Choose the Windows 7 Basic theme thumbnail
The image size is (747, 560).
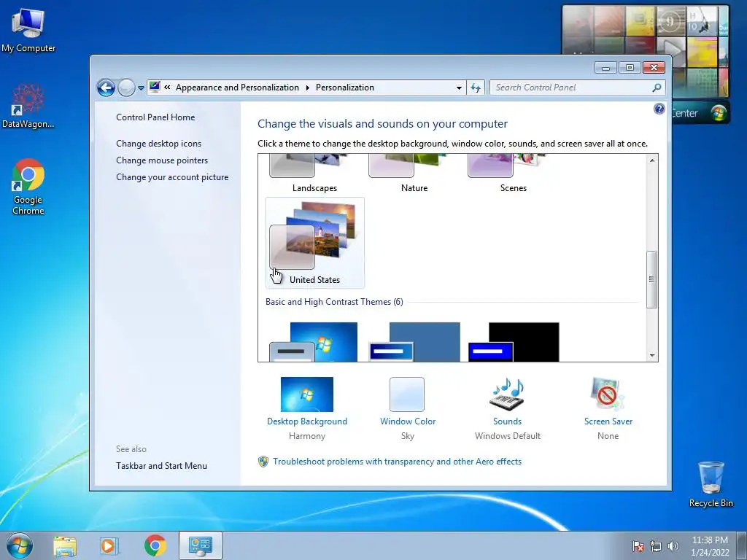(x=314, y=342)
